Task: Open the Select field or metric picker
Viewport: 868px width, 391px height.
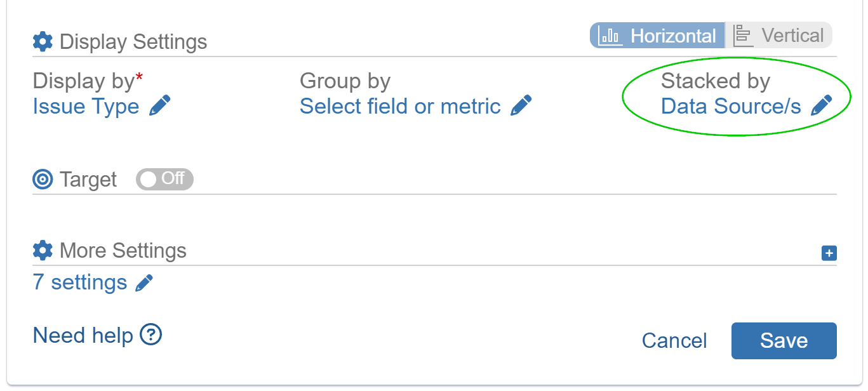Action: click(x=400, y=106)
